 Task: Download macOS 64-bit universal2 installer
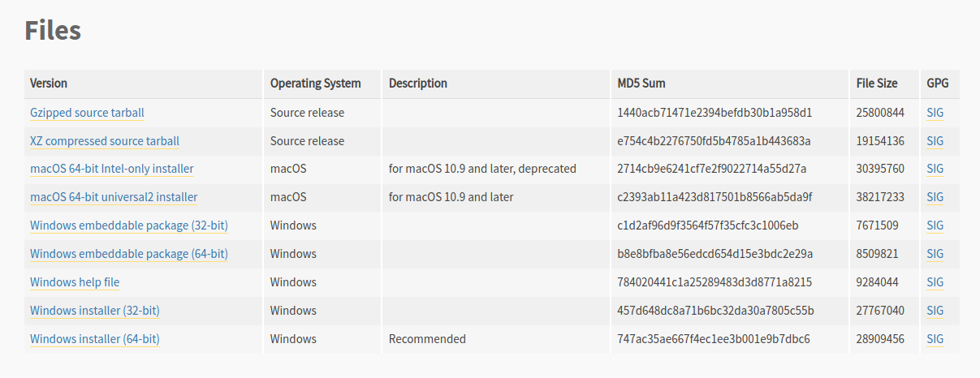(x=114, y=197)
